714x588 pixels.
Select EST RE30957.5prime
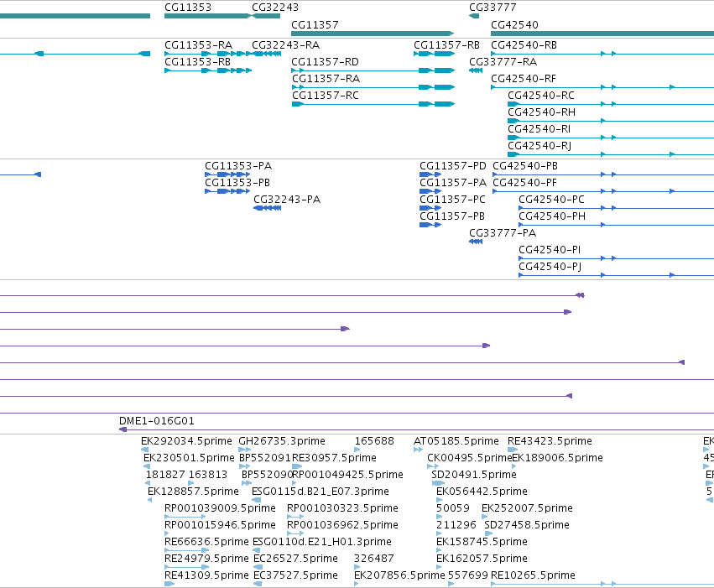[x=334, y=458]
